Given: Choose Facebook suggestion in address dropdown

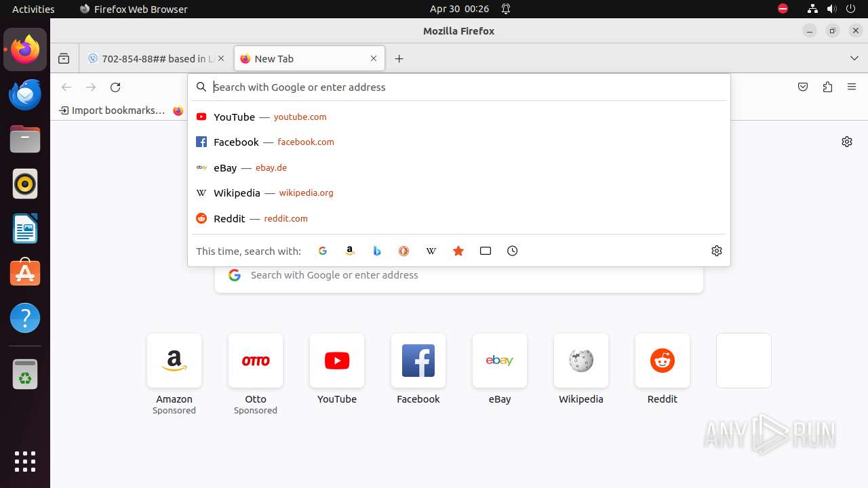Looking at the screenshot, I should pyautogui.click(x=458, y=142).
